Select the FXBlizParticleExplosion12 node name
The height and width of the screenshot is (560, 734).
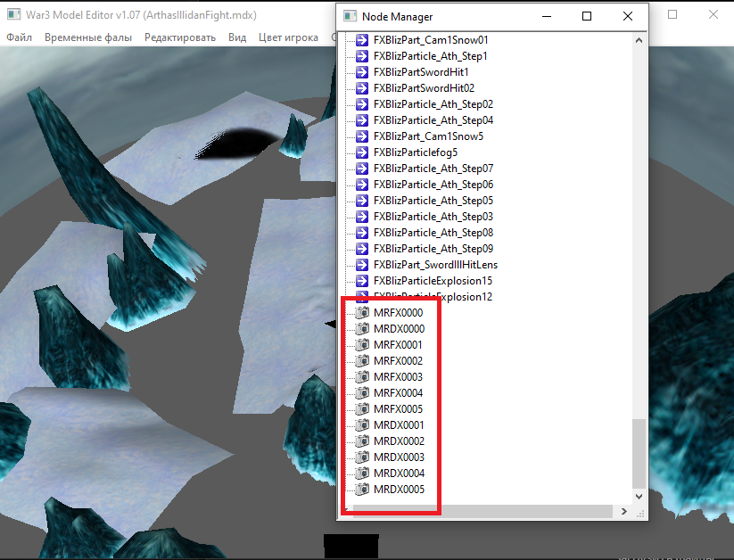[x=433, y=296]
